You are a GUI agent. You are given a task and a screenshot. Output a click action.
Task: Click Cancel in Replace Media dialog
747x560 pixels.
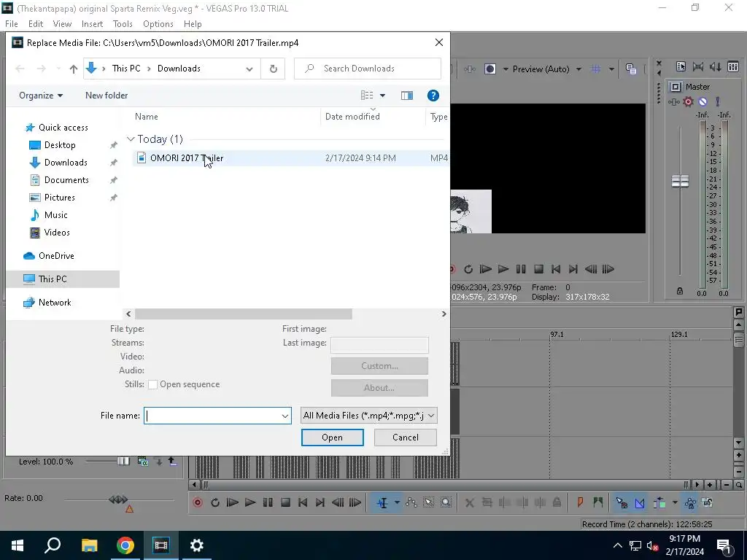[x=406, y=437]
